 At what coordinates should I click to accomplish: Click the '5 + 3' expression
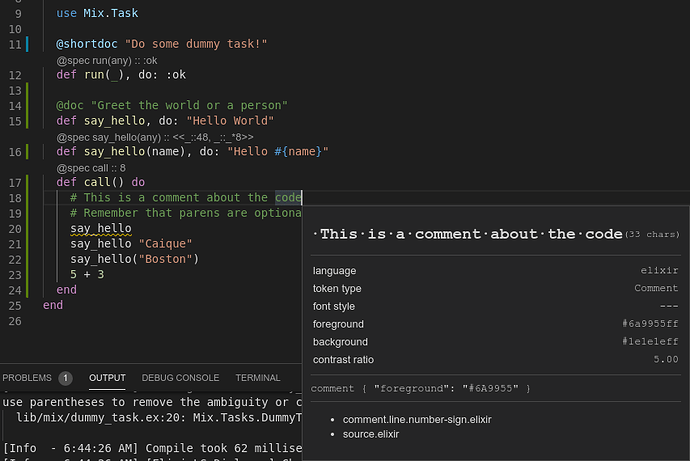click(87, 274)
